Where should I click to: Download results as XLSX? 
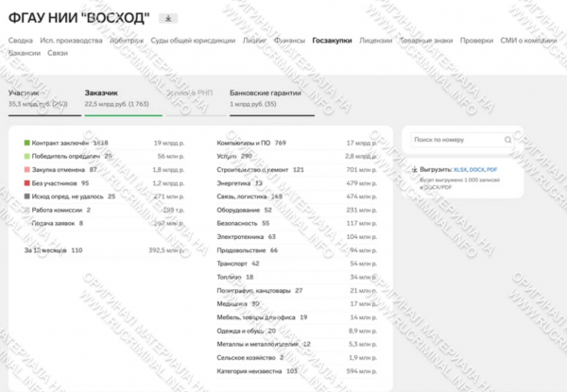[460, 168]
